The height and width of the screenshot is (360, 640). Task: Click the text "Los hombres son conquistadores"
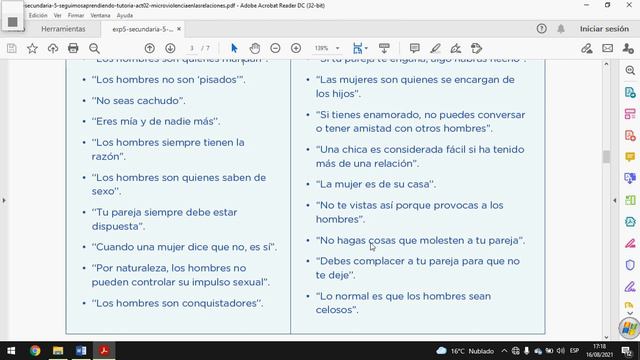(178, 303)
